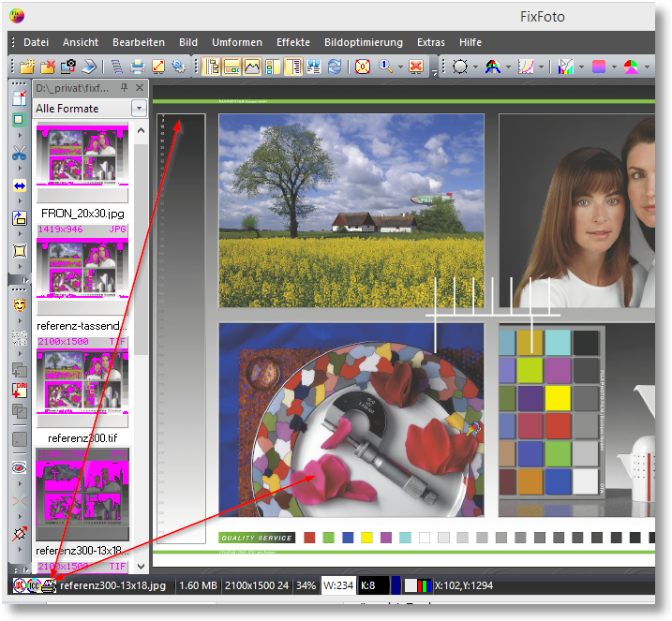Click the folder with red X icon
The height and width of the screenshot is (621, 672).
click(48, 67)
